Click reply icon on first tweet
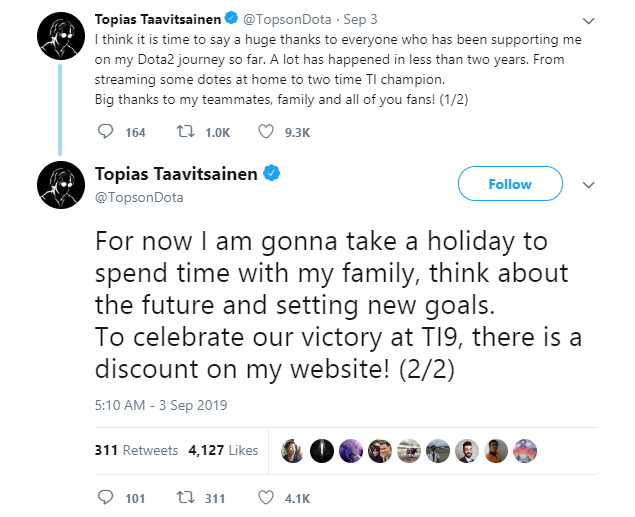The width and height of the screenshot is (635, 517). [106, 132]
